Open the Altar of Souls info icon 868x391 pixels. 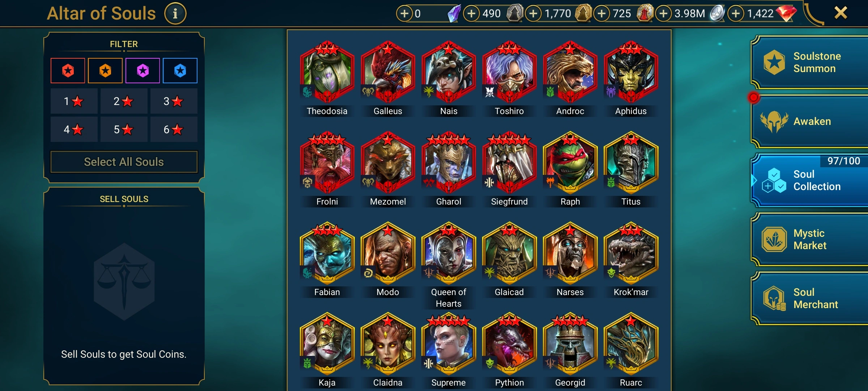point(175,14)
